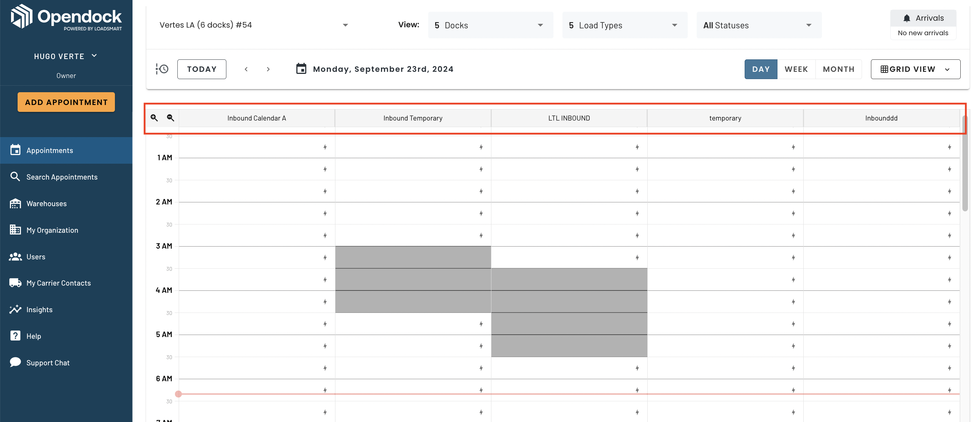Click quick-add bolt in LTL INBOUND at 6 AM
Viewport: 980px width, 422px height.
(637, 390)
